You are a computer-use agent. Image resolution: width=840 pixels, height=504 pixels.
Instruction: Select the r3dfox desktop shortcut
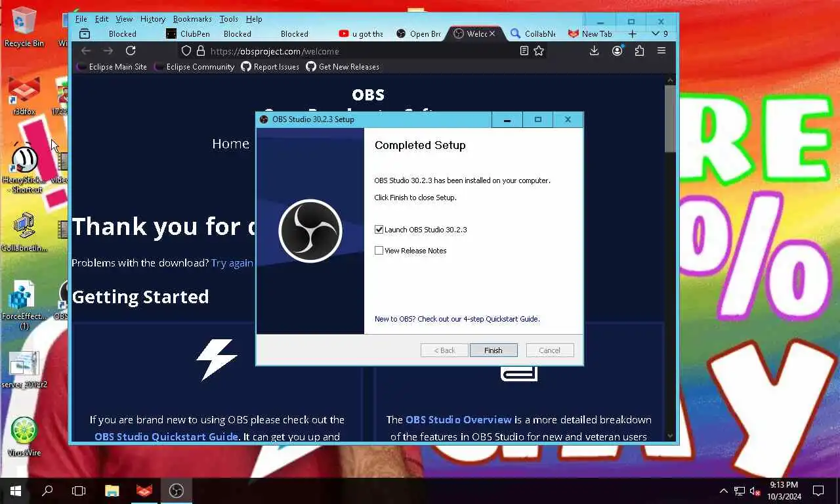24,96
